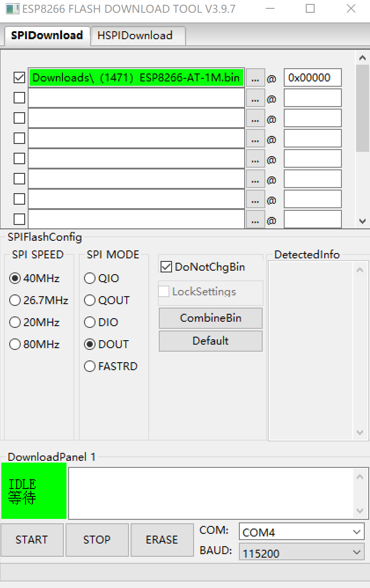Click the START button
This screenshot has height=588, width=370.
[32, 540]
